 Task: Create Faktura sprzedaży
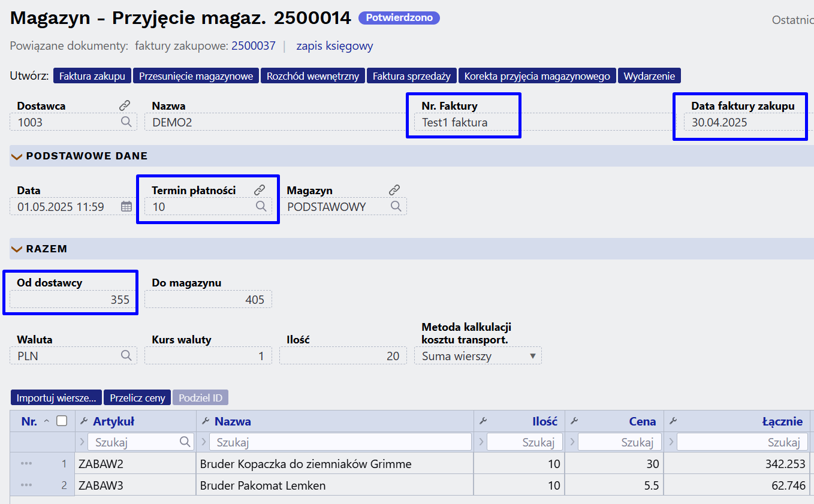412,76
